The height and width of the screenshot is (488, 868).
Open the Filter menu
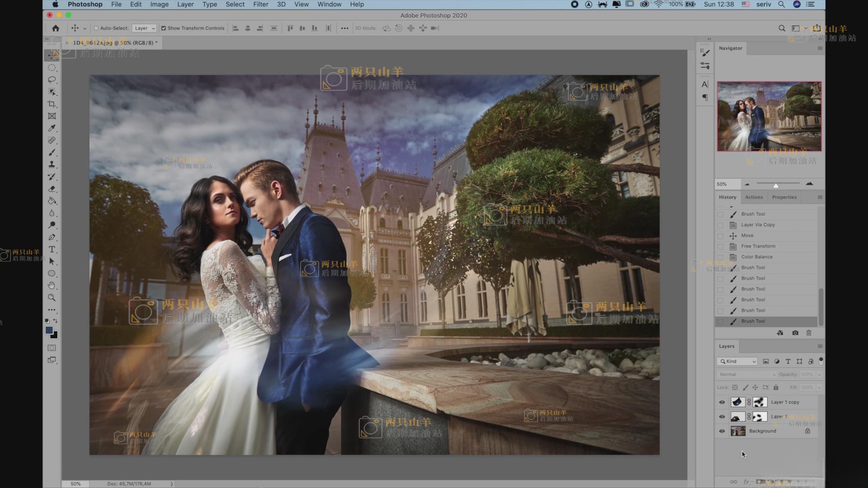[260, 5]
